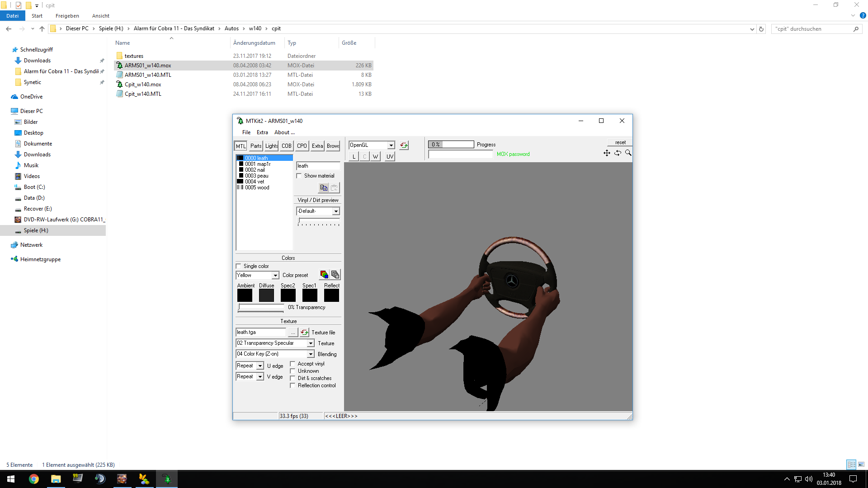Open the MTKit2 File menu

tap(246, 132)
